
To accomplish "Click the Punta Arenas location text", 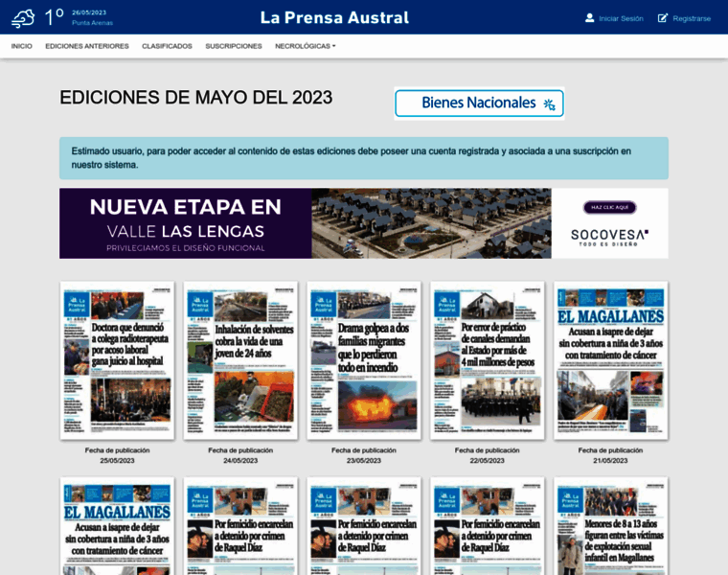I will coord(92,23).
